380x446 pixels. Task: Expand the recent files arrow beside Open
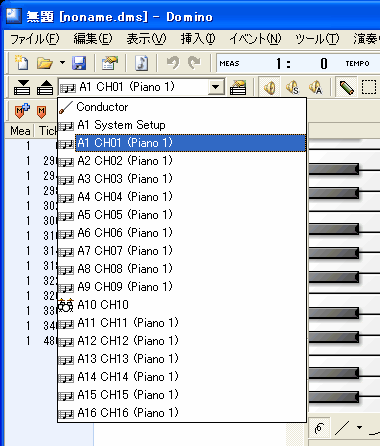point(62,62)
